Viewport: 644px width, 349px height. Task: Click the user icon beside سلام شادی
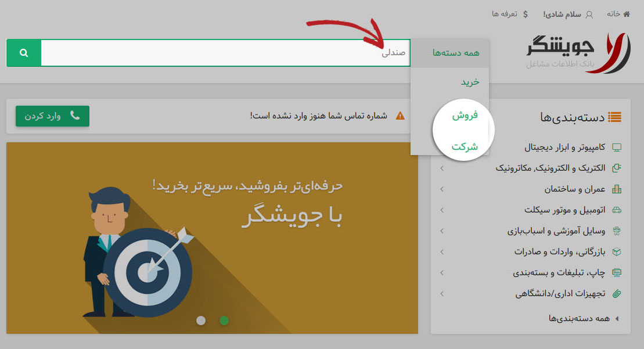point(589,15)
